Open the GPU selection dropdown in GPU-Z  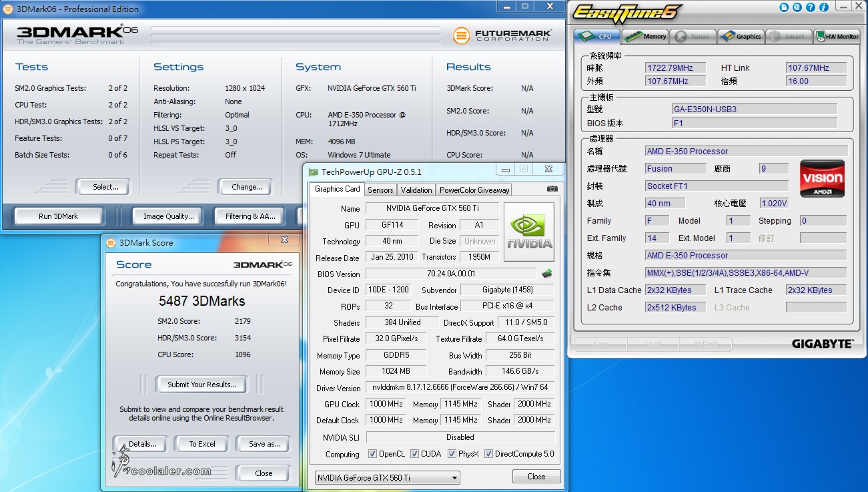(388, 478)
